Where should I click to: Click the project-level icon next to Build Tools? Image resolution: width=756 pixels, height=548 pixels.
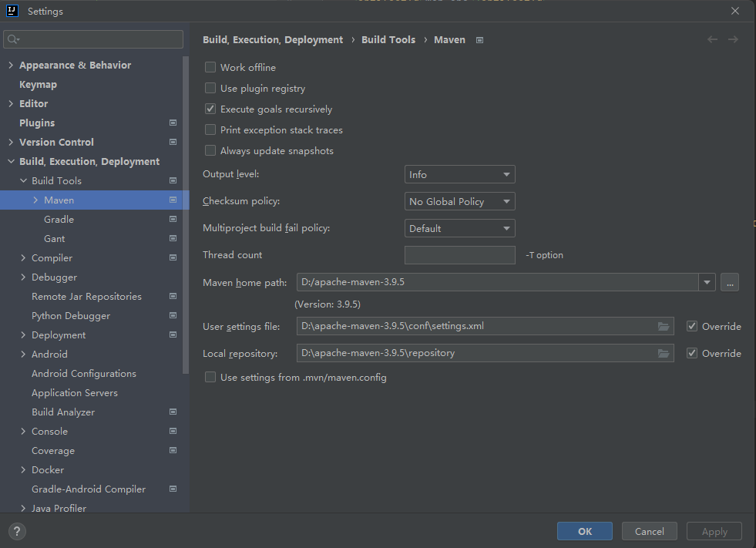click(x=173, y=180)
